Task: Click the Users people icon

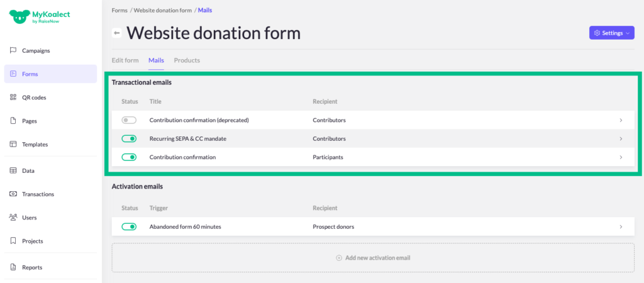Action: pos(13,218)
